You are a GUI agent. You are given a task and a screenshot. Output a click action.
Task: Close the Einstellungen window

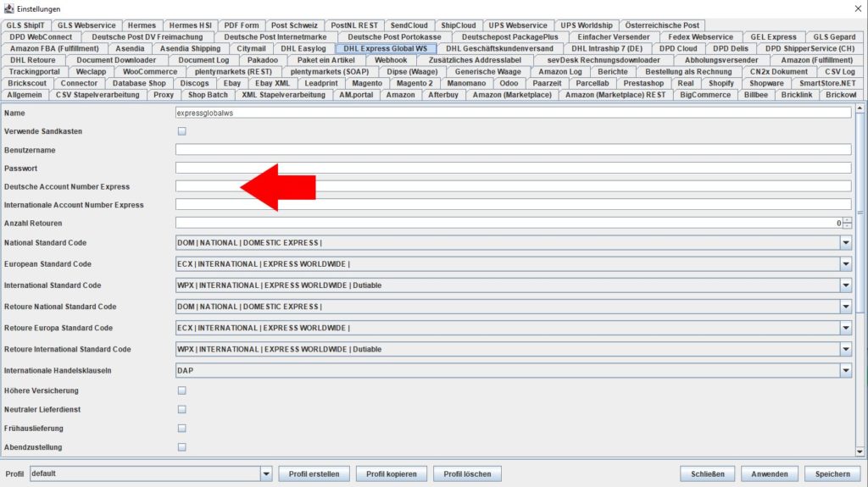pyautogui.click(x=858, y=8)
